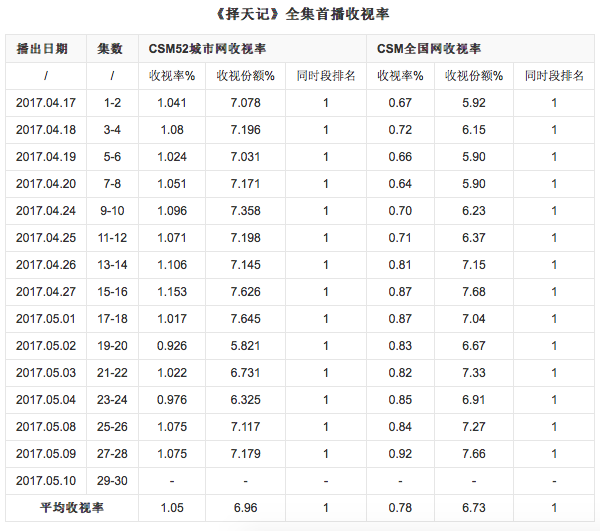This screenshot has height=531, width=600.
Task: Click the average national share 6.73
Action: pyautogui.click(x=473, y=508)
